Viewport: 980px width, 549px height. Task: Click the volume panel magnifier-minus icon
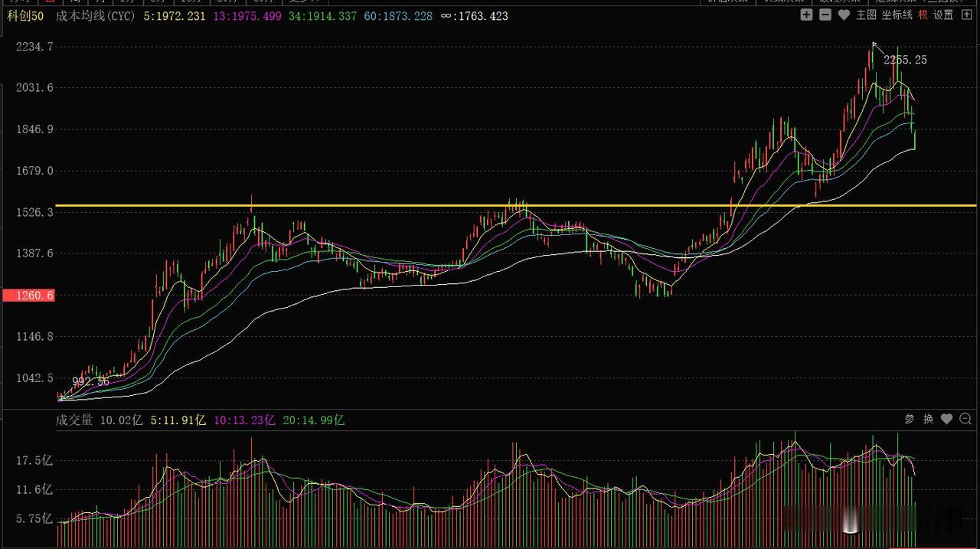965,419
